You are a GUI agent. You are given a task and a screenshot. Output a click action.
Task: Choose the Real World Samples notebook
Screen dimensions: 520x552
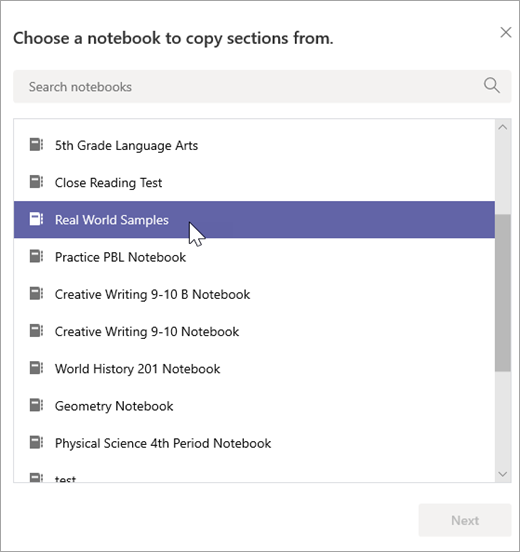[254, 220]
